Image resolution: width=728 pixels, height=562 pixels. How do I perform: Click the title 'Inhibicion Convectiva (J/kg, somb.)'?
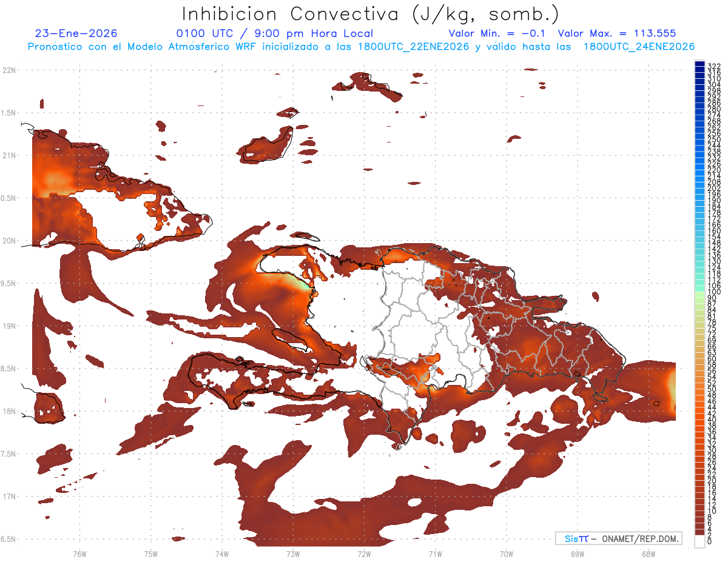pos(371,14)
